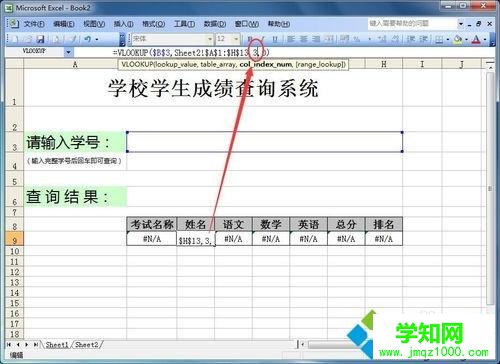Click the help question input box
The width and height of the screenshot is (500, 364).
coord(412,24)
